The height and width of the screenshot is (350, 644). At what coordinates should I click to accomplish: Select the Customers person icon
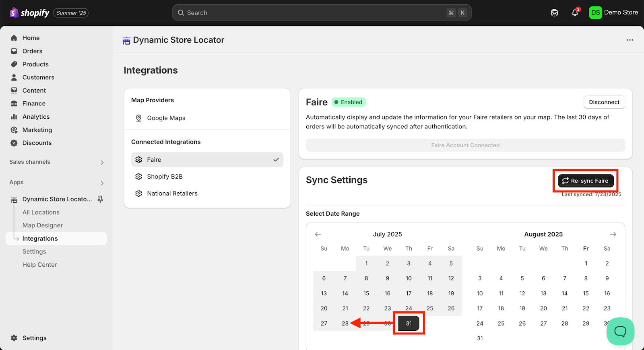pos(14,77)
